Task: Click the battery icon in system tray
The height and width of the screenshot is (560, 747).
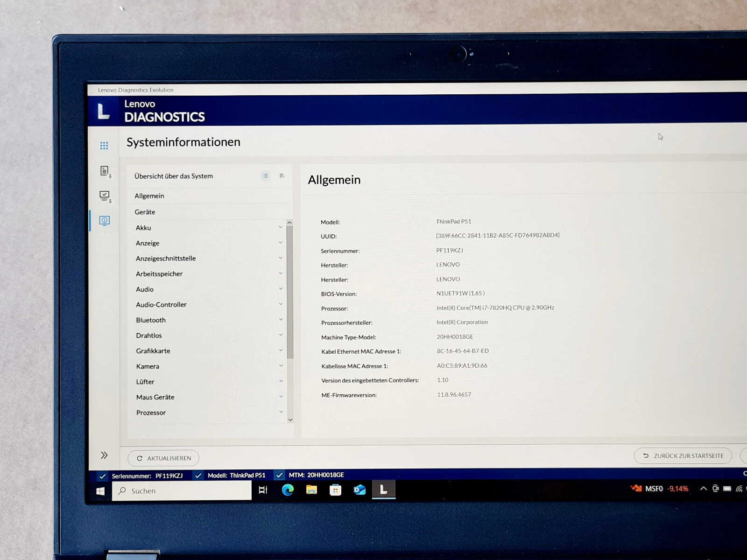Action: pyautogui.click(x=727, y=489)
